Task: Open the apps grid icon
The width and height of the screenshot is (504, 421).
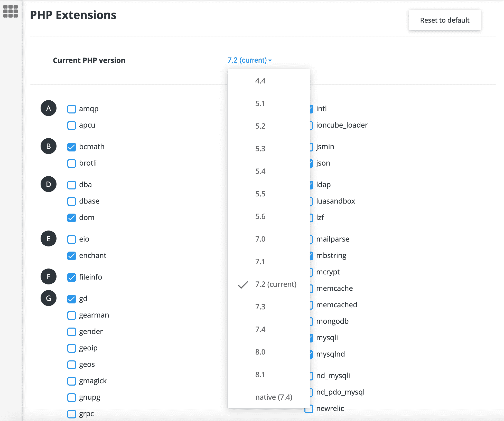Action: point(11,12)
